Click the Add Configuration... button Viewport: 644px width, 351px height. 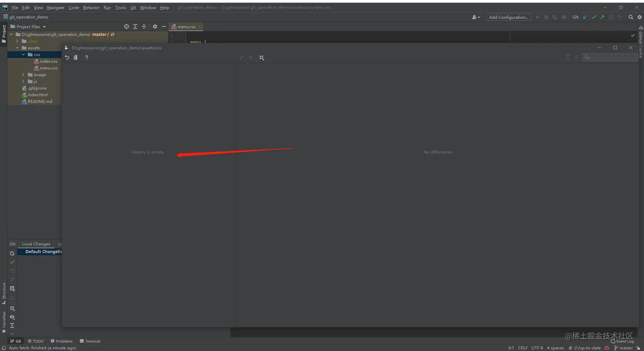509,17
